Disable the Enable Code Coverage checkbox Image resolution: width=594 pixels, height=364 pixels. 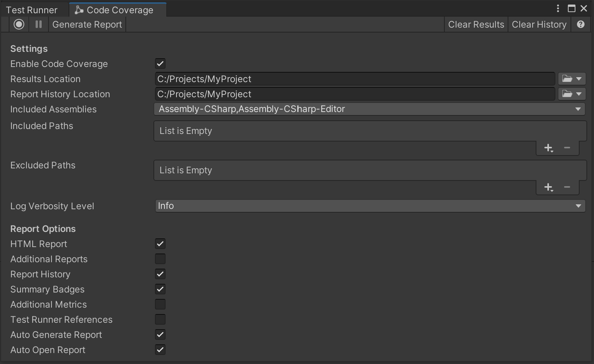coord(160,64)
